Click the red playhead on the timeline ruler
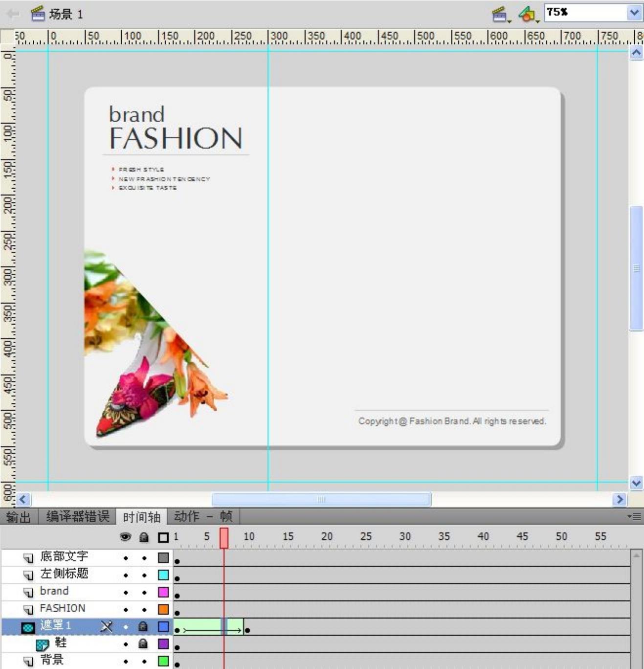The height and width of the screenshot is (669, 644). pos(224,537)
